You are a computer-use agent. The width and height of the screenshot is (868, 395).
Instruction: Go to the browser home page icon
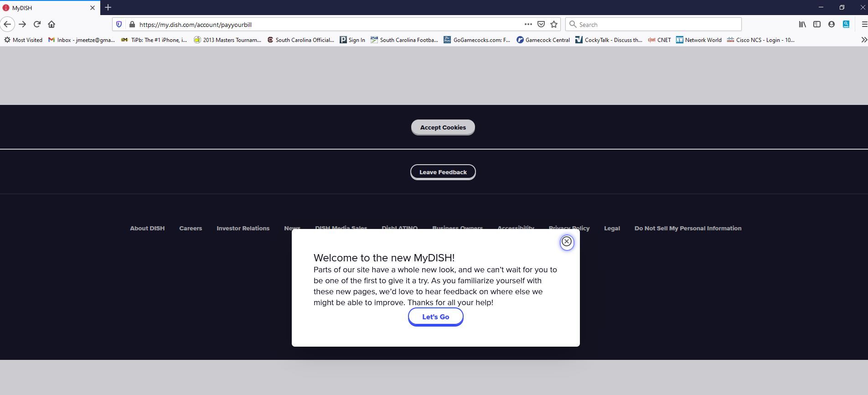click(52, 24)
